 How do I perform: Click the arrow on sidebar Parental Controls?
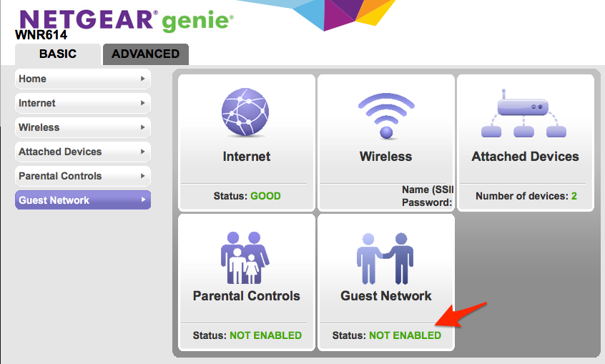tap(143, 176)
